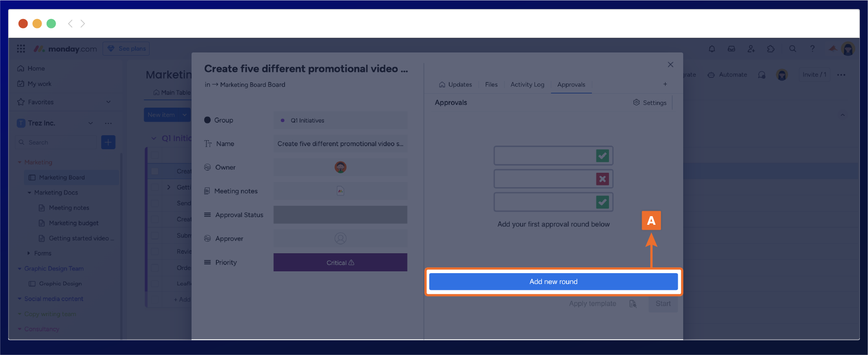The image size is (868, 355).
Task: Click the See plans button
Action: [x=126, y=49]
